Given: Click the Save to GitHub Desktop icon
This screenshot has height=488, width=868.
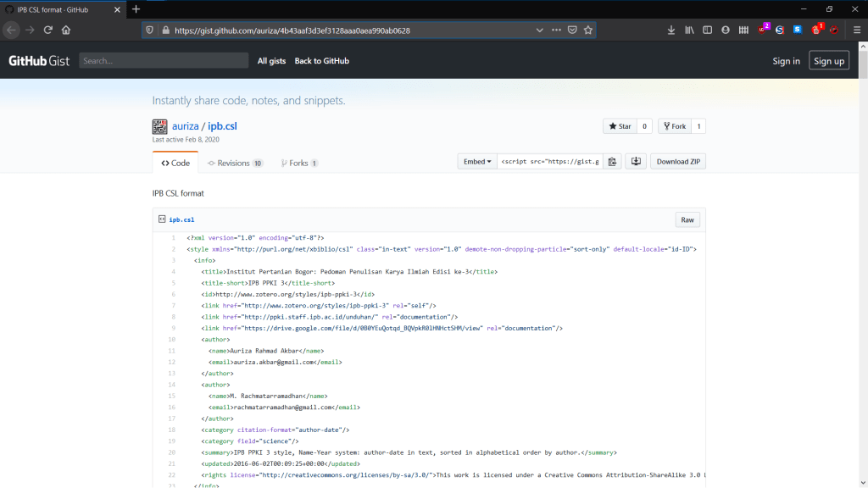Looking at the screenshot, I should pyautogui.click(x=636, y=162).
